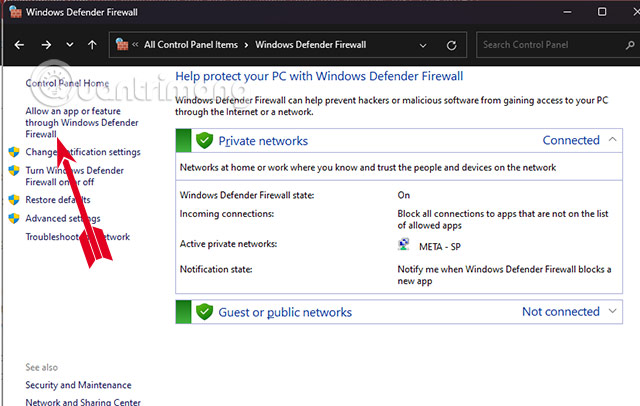Expand the Guest or public networks chevron

point(612,311)
